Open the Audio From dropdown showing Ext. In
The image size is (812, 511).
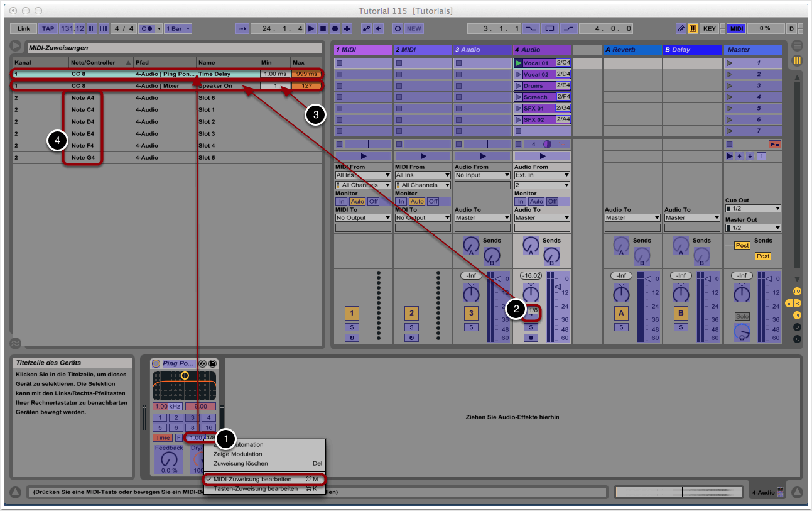(x=542, y=175)
